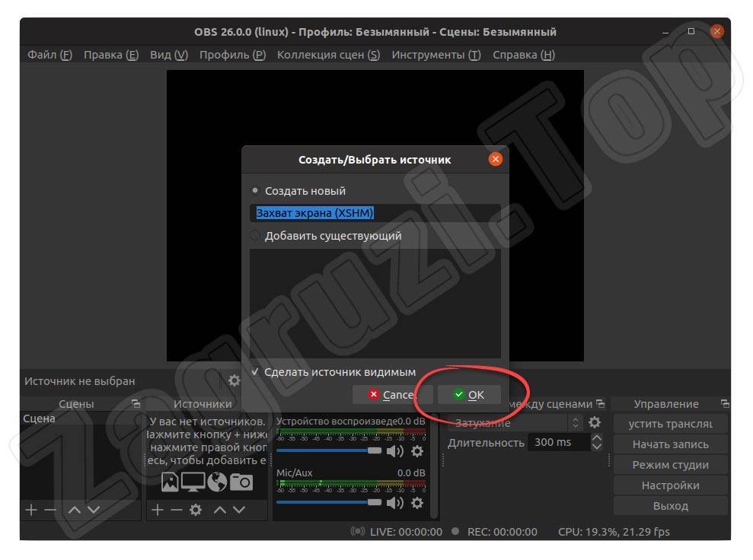The height and width of the screenshot is (560, 753).
Task: Increase transition duration with up arrow
Action: (x=596, y=437)
